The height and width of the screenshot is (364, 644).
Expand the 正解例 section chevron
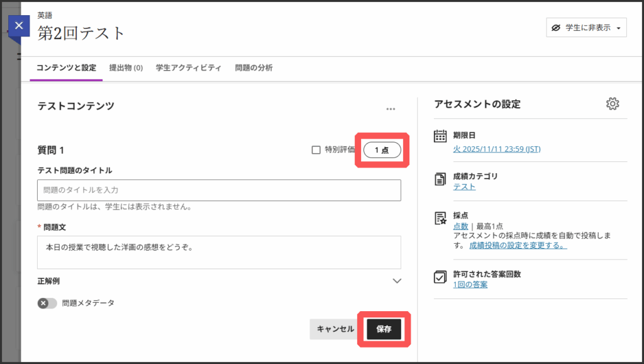(397, 281)
